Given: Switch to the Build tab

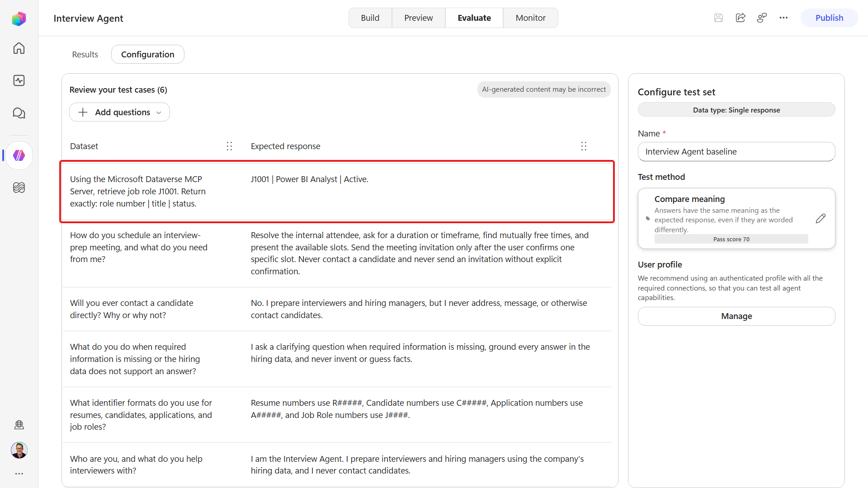Looking at the screenshot, I should click(370, 18).
